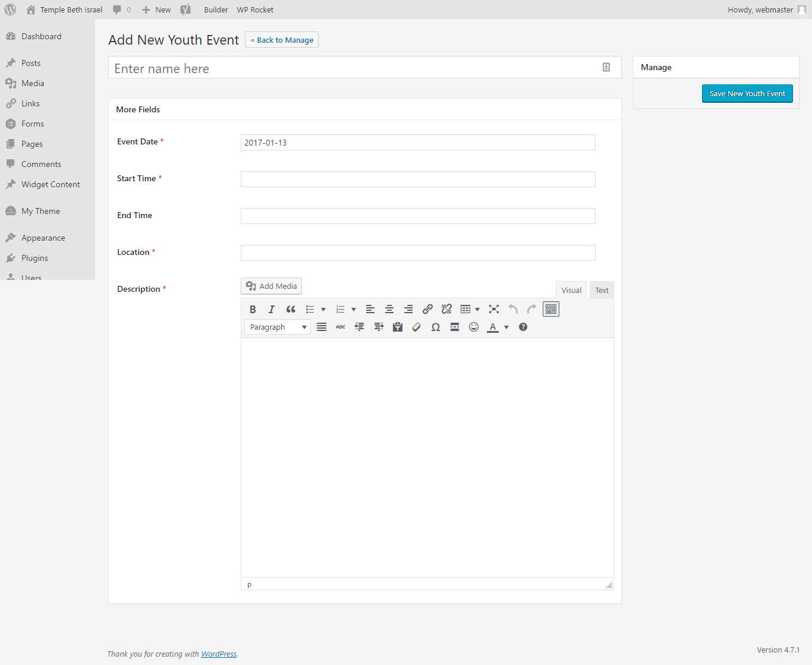
Task: Click the special character omega icon
Action: (x=436, y=327)
